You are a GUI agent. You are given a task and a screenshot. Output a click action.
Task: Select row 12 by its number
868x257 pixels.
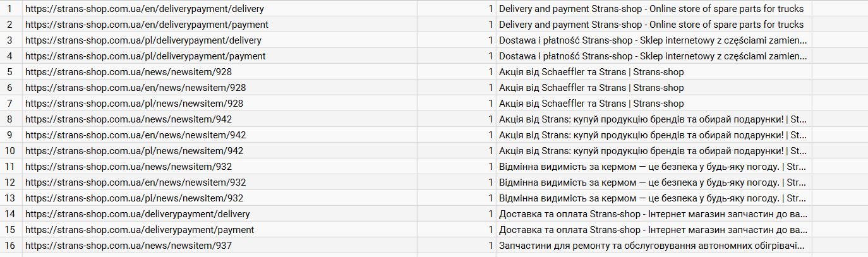[x=9, y=182]
